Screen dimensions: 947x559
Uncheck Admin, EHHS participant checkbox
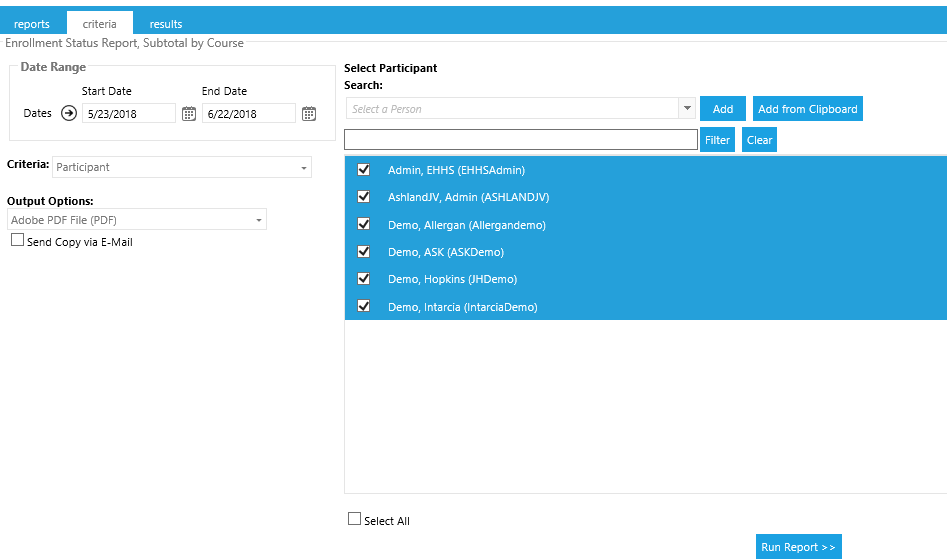click(364, 170)
